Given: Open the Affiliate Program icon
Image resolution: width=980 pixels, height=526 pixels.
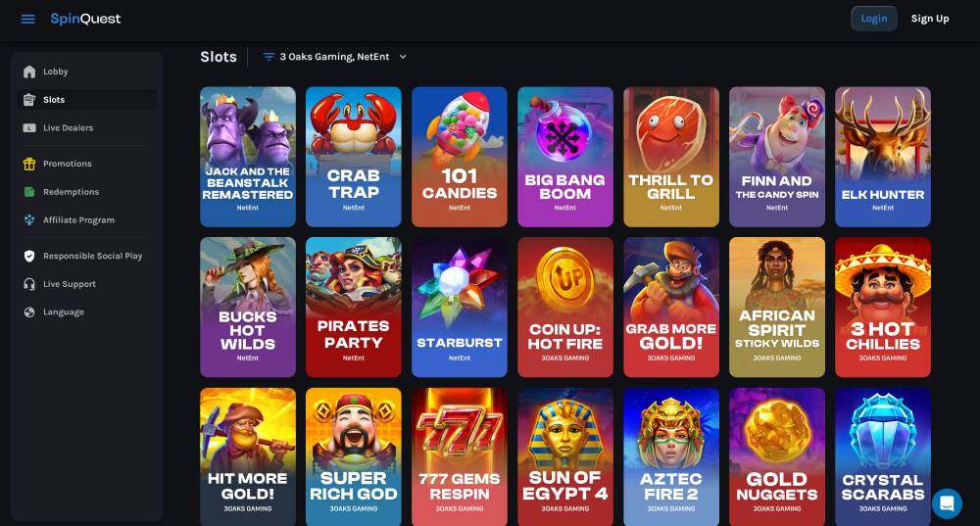Looking at the screenshot, I should click(29, 219).
